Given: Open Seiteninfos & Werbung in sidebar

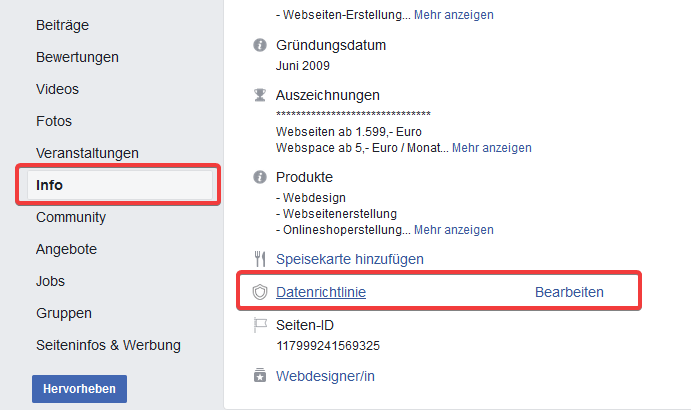Looking at the screenshot, I should [108, 345].
